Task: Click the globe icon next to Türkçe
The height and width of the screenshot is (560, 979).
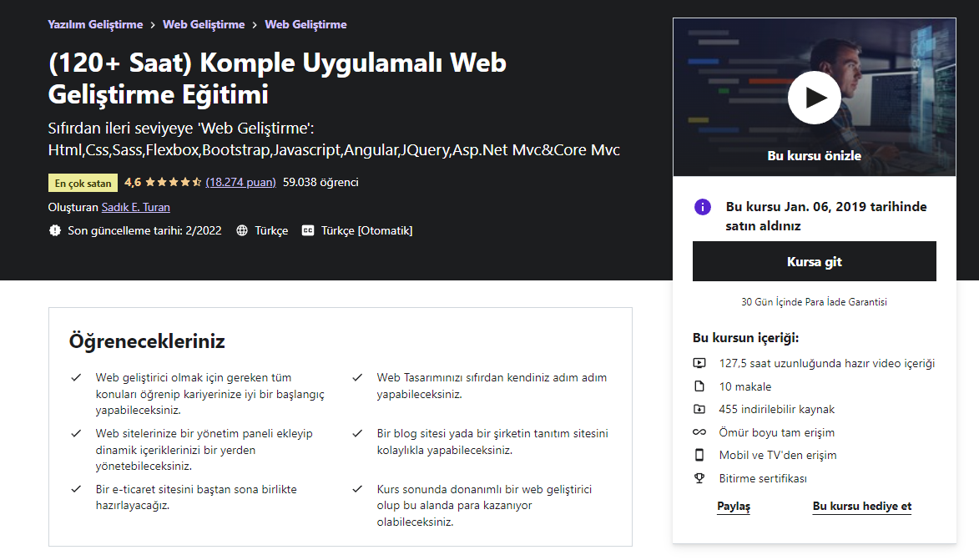Action: coord(240,230)
